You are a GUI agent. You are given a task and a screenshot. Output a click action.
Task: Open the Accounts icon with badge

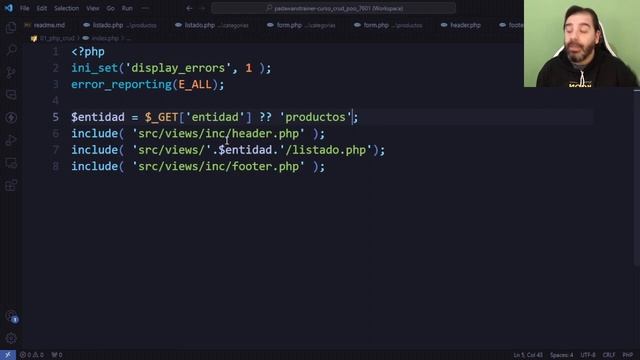11,316
